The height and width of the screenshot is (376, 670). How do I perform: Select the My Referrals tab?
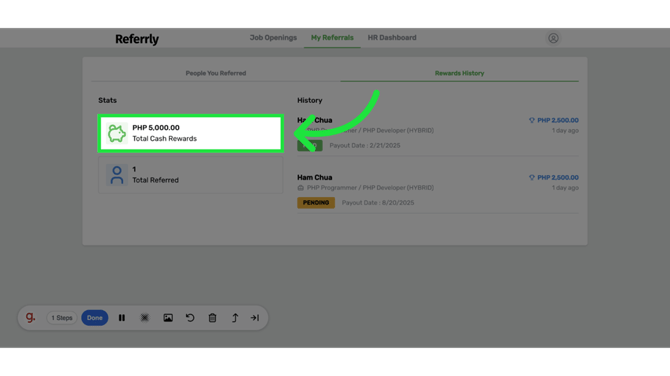332,38
